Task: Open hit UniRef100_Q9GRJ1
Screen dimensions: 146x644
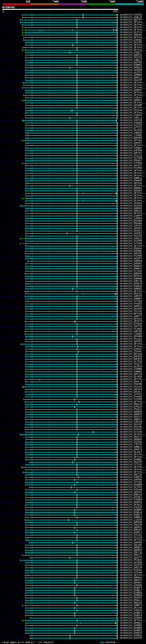Action: [131, 77]
